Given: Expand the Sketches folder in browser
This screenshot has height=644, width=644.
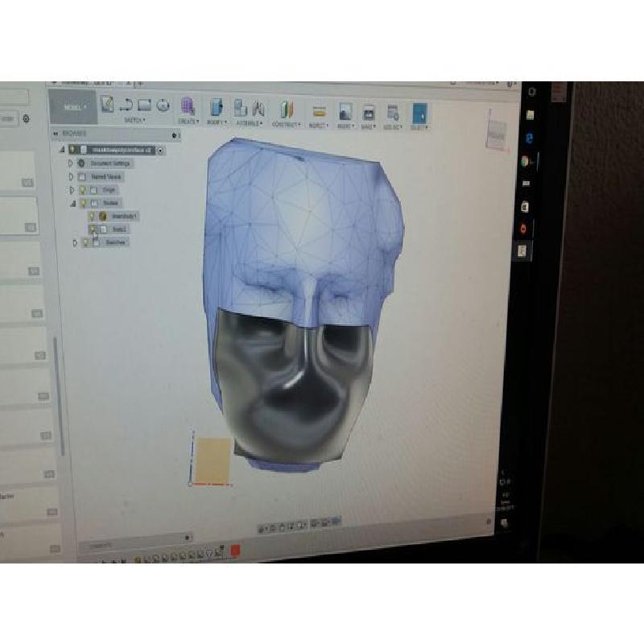Looking at the screenshot, I should coord(76,242).
